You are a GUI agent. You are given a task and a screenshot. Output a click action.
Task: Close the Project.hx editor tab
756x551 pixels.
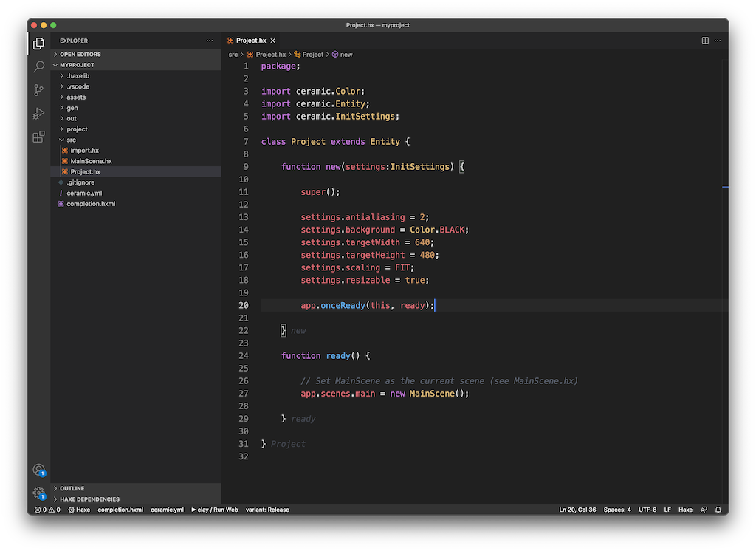273,41
